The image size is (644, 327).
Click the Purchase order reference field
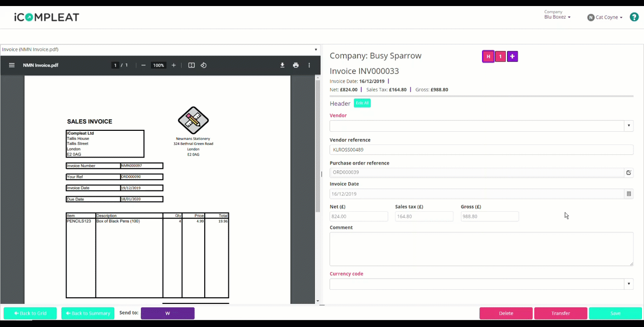click(x=477, y=173)
